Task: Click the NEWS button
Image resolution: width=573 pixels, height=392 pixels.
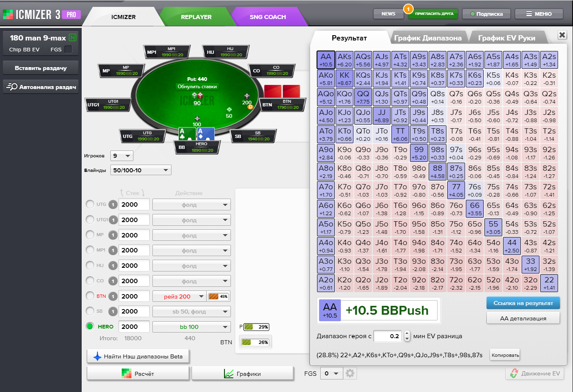Action: 388,14
